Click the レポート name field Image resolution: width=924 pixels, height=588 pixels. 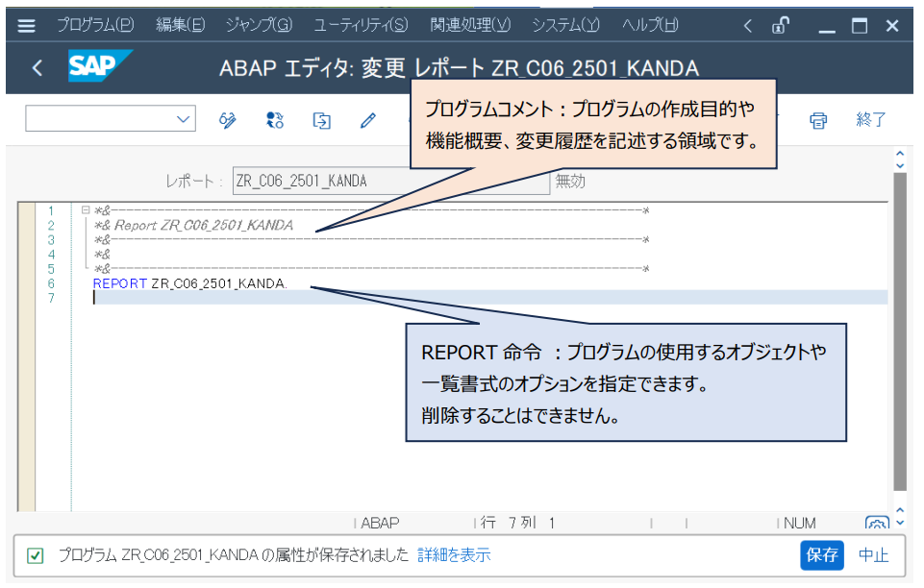(391, 181)
